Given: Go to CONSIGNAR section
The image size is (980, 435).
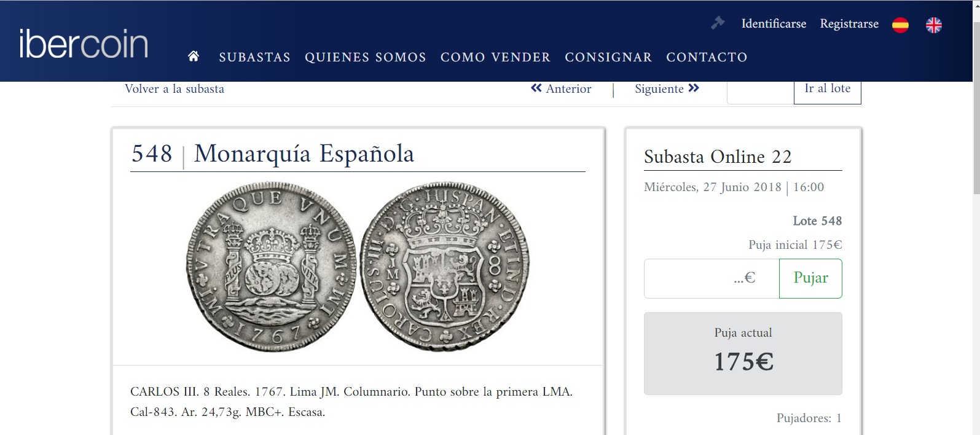Looking at the screenshot, I should pos(608,57).
